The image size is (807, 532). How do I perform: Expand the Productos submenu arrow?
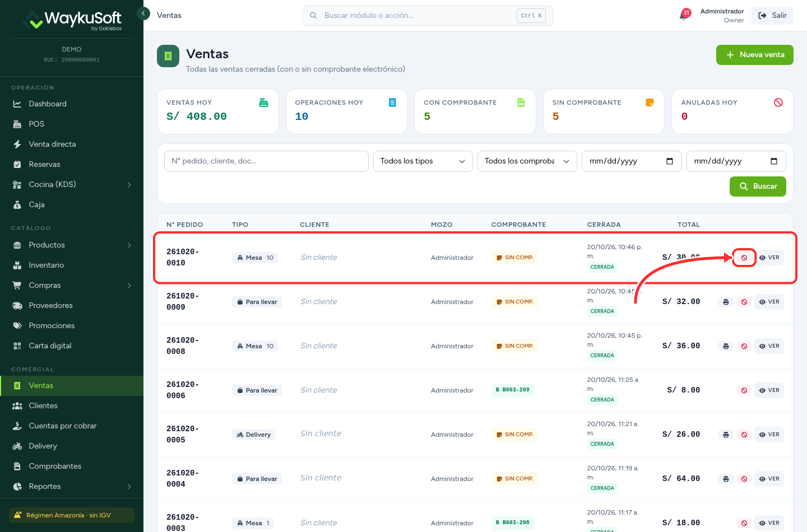pyautogui.click(x=129, y=245)
